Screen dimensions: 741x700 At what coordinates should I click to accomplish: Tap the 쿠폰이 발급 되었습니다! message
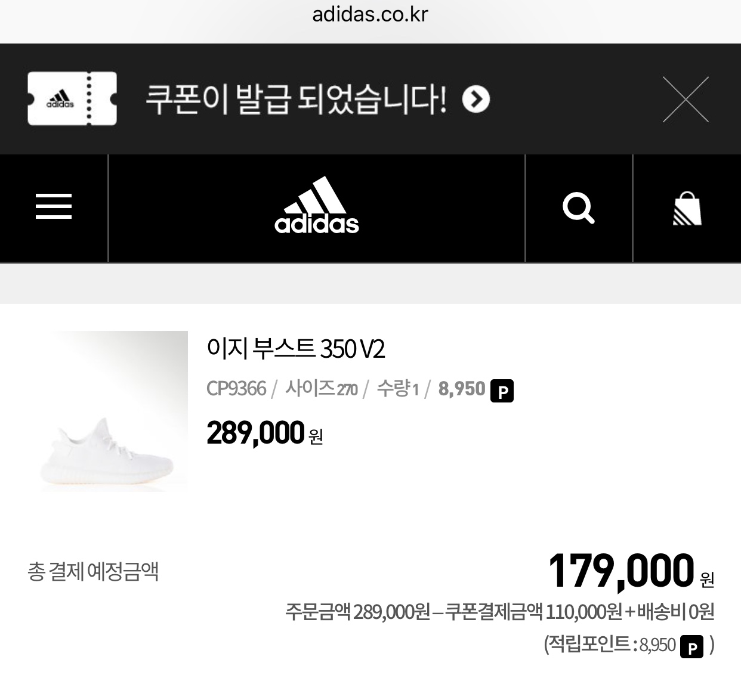(x=296, y=100)
